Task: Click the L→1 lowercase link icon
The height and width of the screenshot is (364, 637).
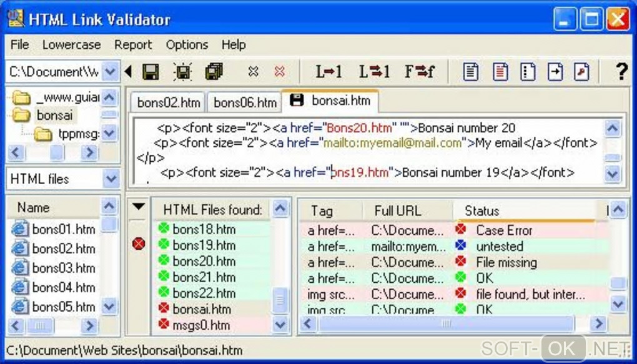Action: [x=328, y=72]
